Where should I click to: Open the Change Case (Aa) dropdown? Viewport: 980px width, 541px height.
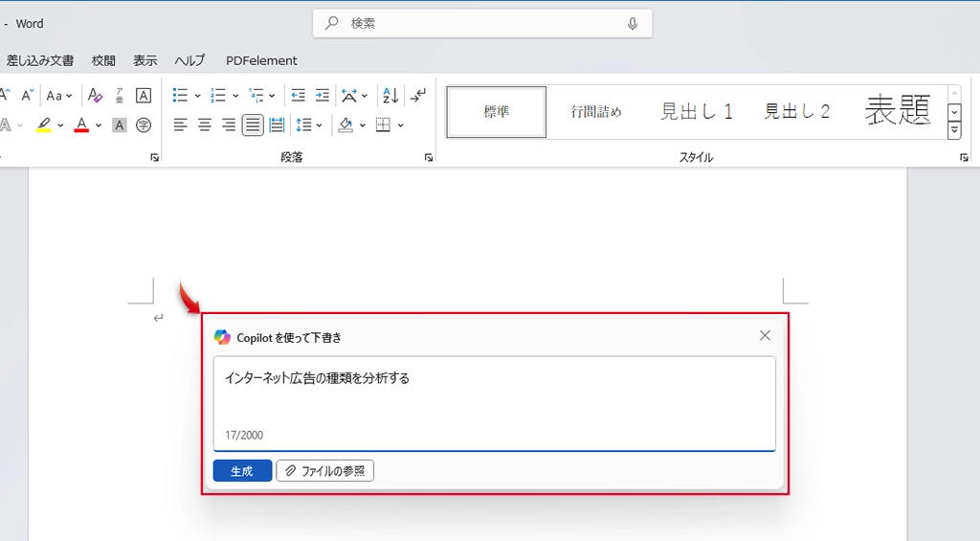[59, 96]
